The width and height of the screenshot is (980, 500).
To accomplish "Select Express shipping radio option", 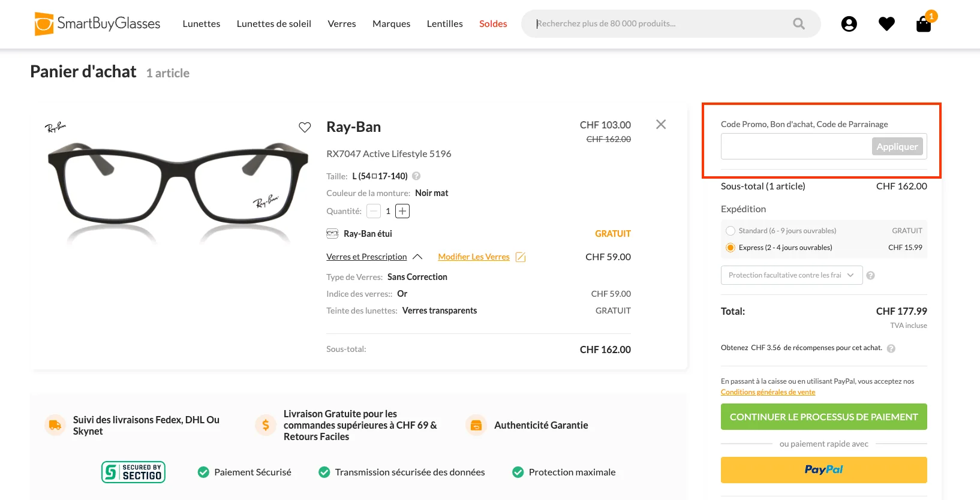I will [731, 248].
